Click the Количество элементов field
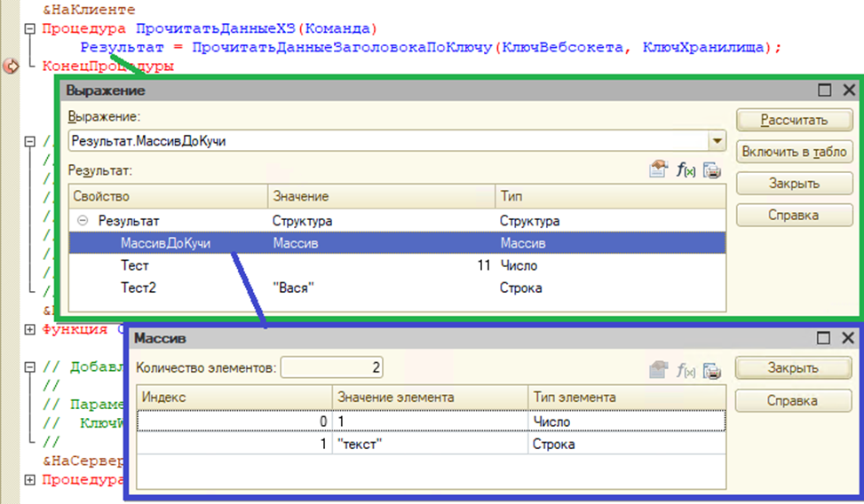Viewport: 864px width, 504px height. tap(332, 367)
